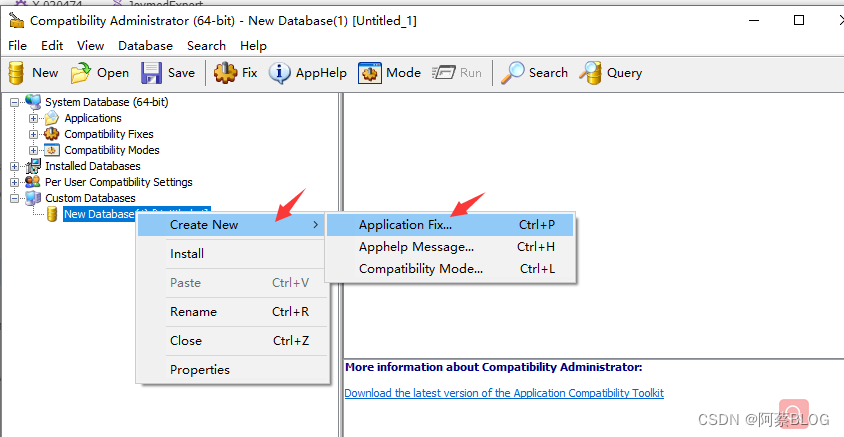Click the Open toolbar label
This screenshot has height=437, width=844.
point(112,73)
